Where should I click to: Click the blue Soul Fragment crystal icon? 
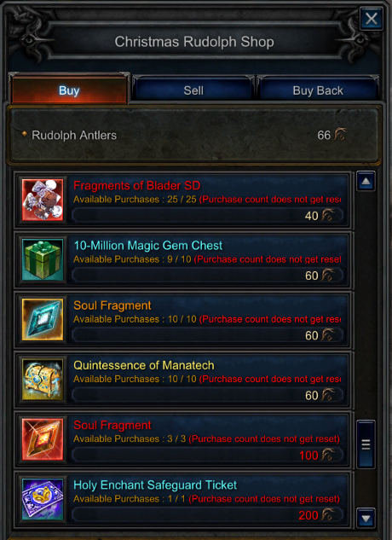(x=43, y=320)
